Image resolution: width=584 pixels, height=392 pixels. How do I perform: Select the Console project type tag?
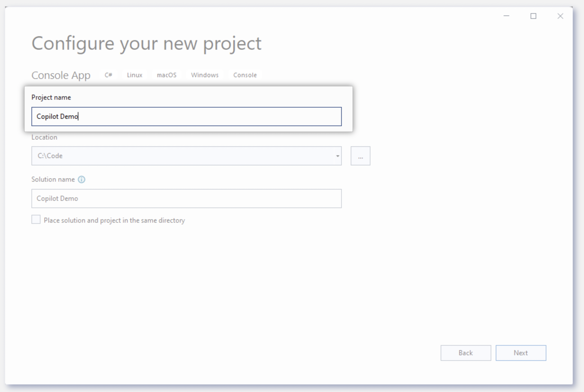pyautogui.click(x=245, y=75)
